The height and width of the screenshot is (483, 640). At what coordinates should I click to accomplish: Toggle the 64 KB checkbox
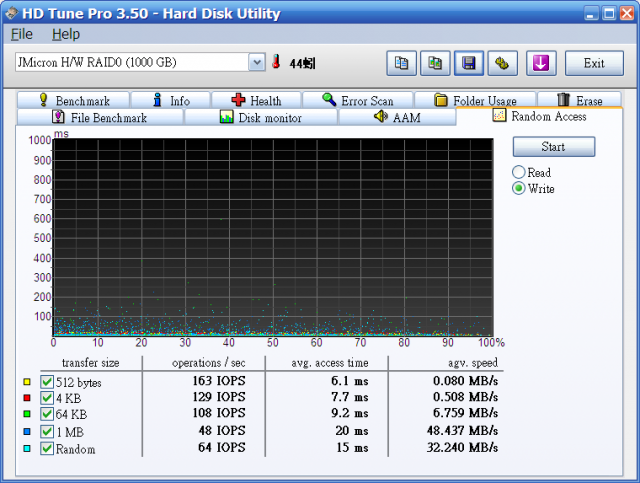[47, 414]
